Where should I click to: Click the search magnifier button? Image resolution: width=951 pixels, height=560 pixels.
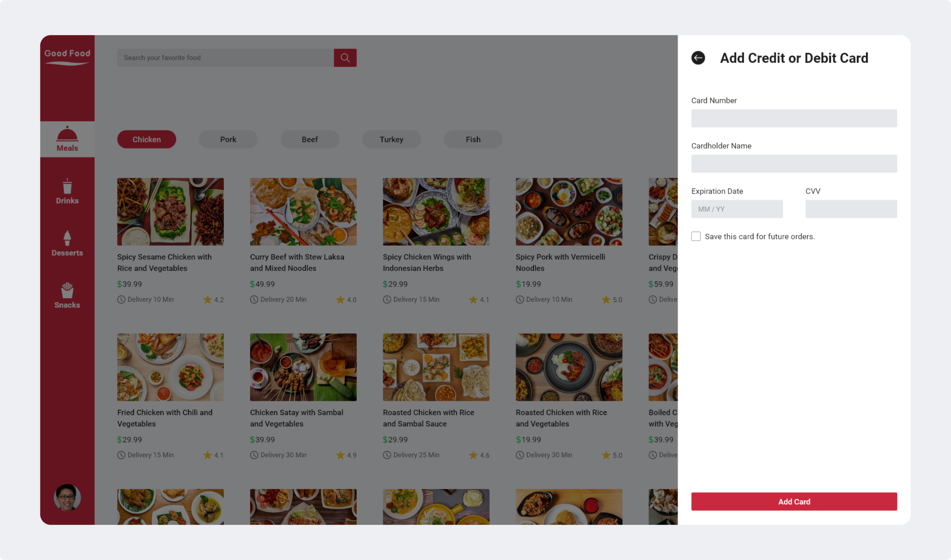[x=345, y=58]
